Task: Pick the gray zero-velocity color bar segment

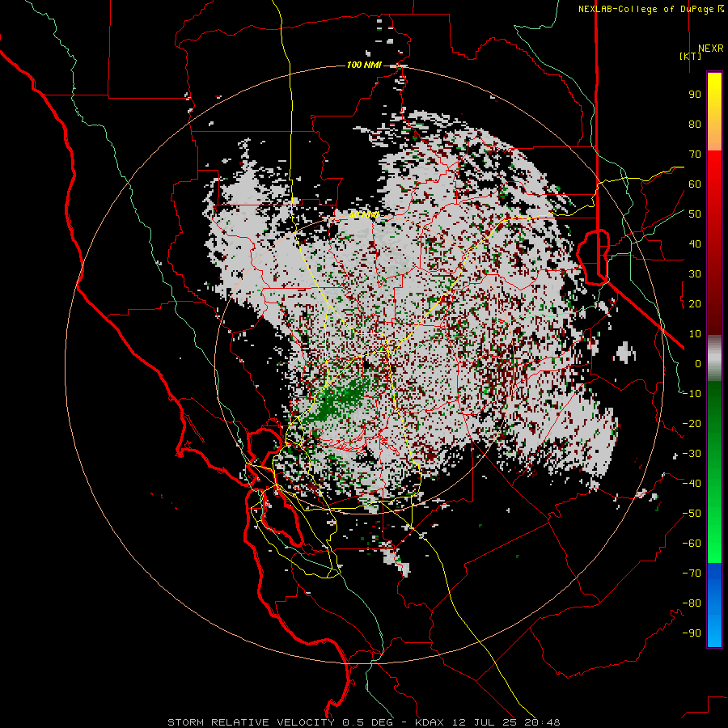Action: click(x=714, y=358)
